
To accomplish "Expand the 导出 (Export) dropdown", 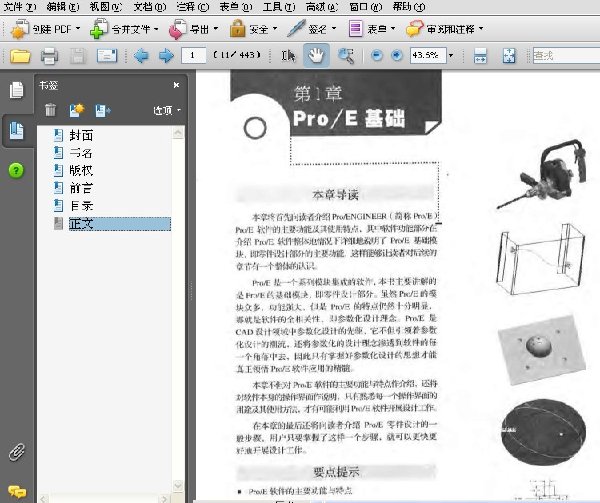I will point(215,28).
